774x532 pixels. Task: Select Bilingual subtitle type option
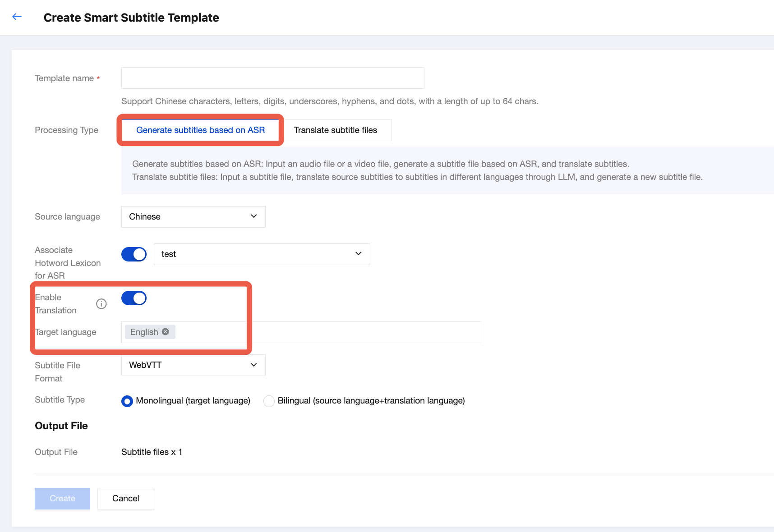point(269,401)
